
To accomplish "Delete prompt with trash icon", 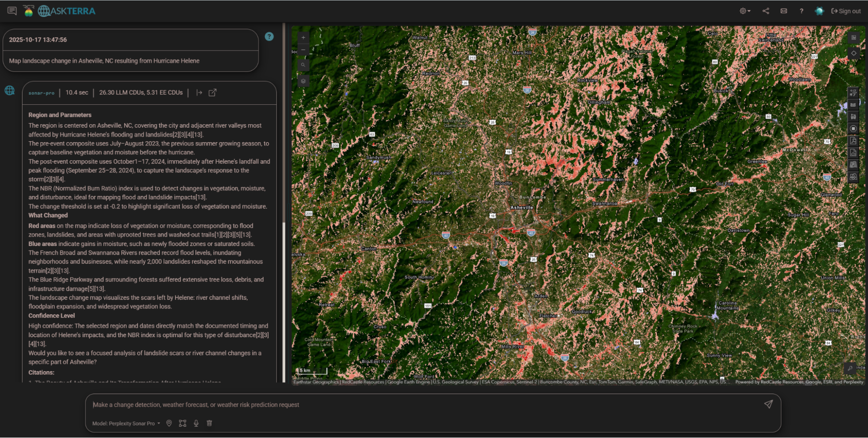I will coord(209,423).
